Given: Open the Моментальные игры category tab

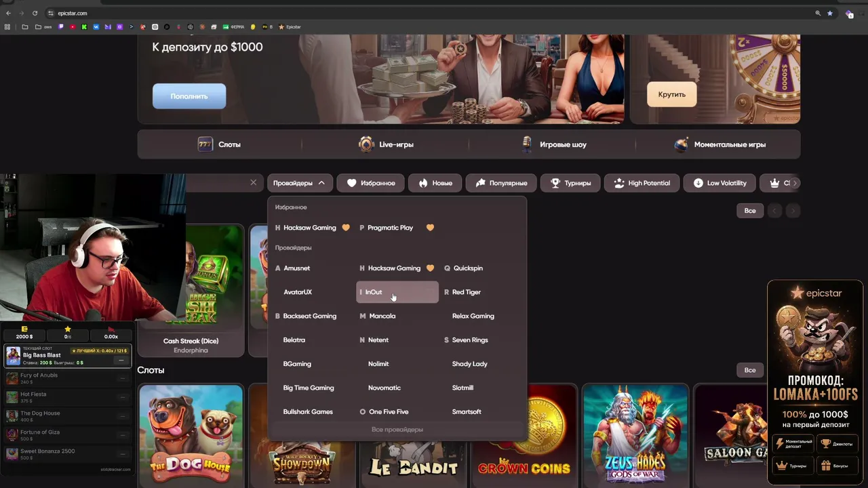Looking at the screenshot, I should pos(719,144).
